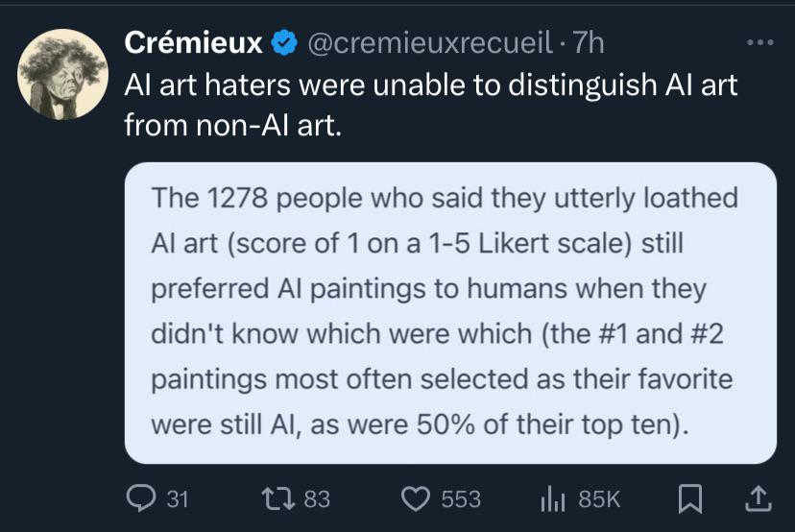Click the 85K views count

[599, 499]
